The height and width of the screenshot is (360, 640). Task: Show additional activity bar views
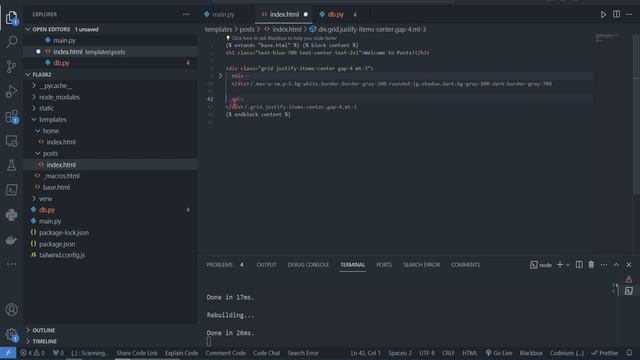[x=11, y=264]
